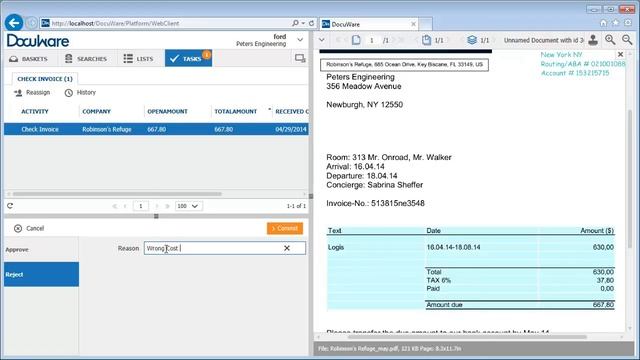
Task: Cancel the task decision
Action: [x=29, y=228]
